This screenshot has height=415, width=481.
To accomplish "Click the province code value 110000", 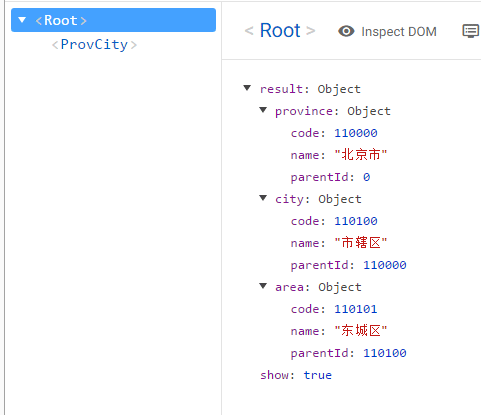I will pos(356,133).
